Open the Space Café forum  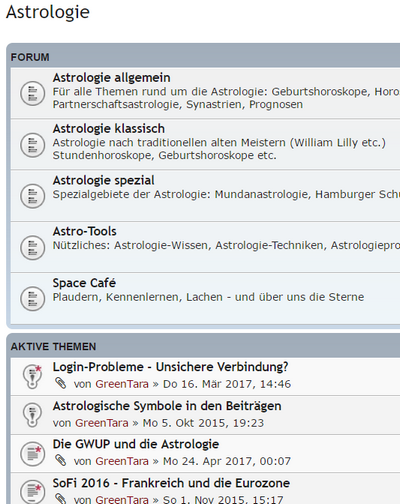[x=84, y=283]
